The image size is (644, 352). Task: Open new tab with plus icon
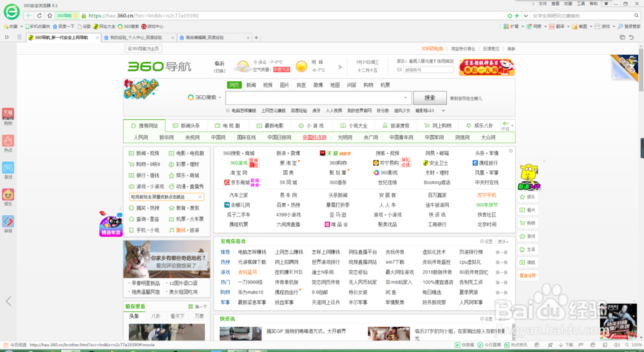click(x=256, y=37)
